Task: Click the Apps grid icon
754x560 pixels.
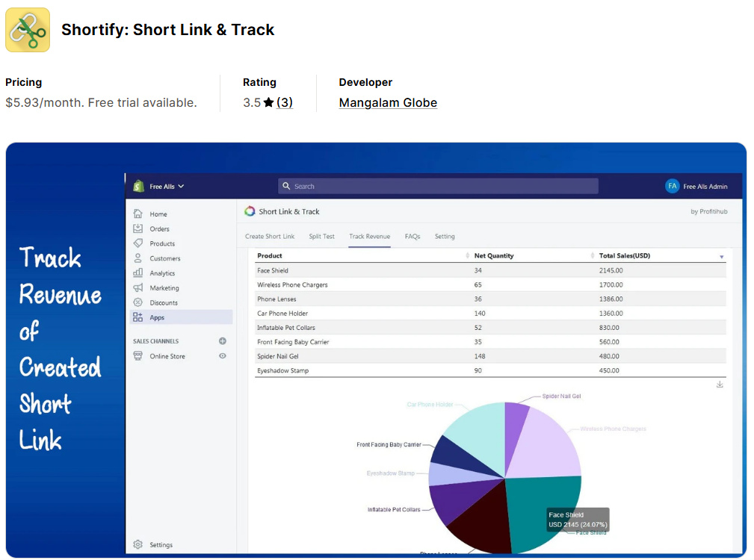Action: [x=138, y=317]
